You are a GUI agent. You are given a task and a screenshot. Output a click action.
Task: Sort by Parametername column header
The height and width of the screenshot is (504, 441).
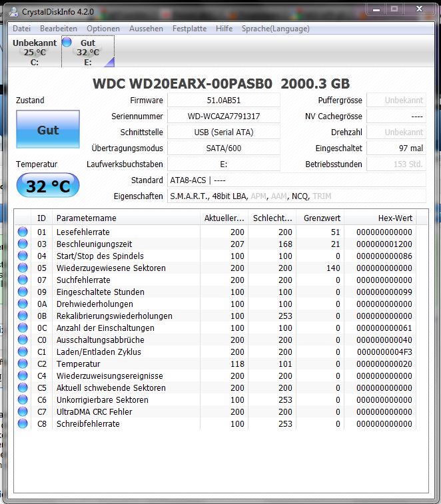point(126,218)
